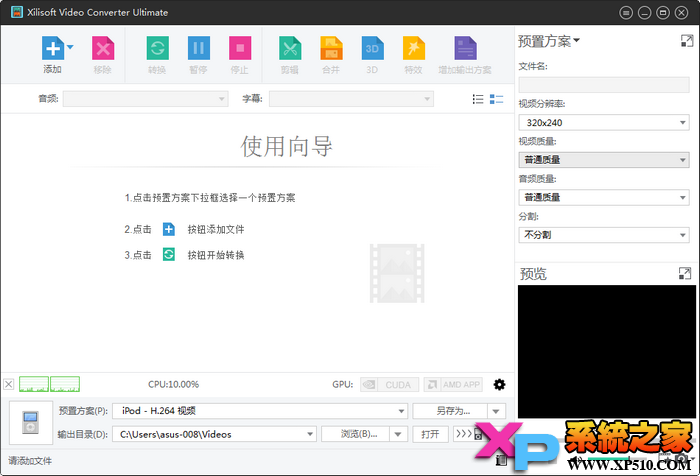The image size is (700, 476).
Task: Open the 分割 不分割 dropdown
Action: (x=604, y=235)
